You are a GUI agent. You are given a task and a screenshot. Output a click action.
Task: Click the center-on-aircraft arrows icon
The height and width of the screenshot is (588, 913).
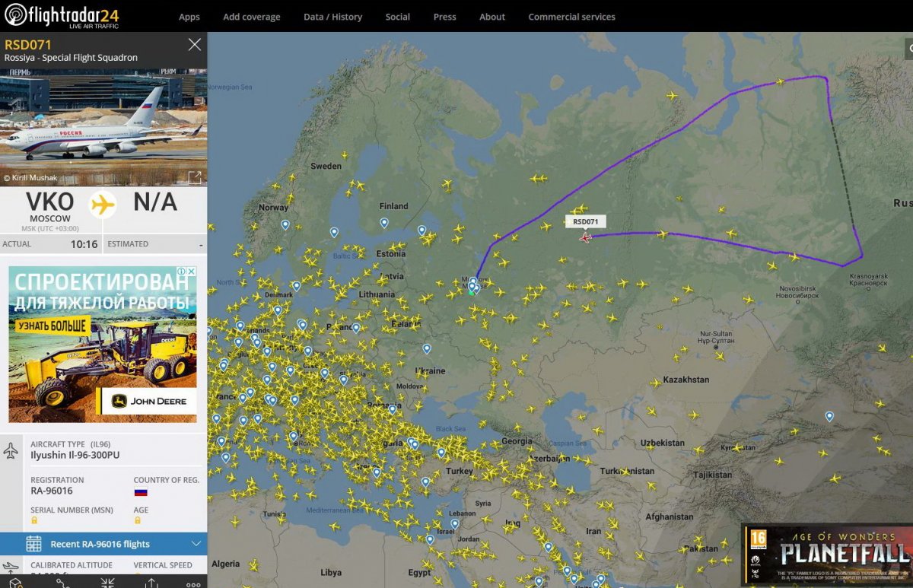107,583
